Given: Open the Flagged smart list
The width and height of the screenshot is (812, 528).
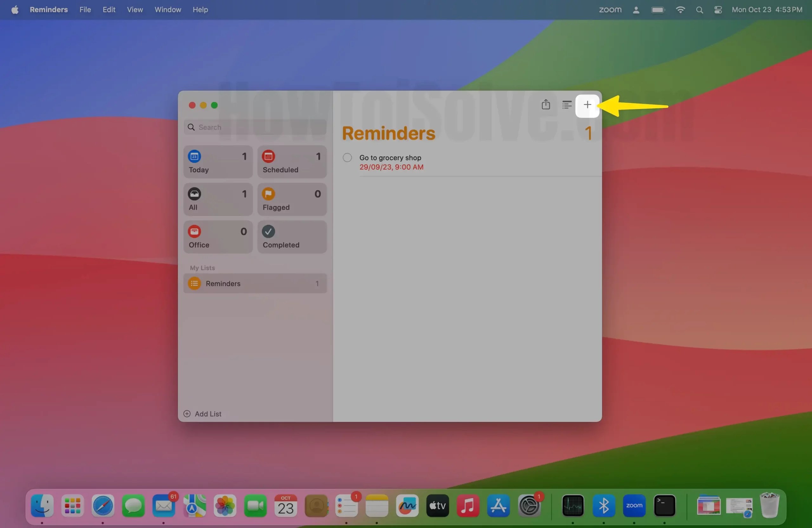Looking at the screenshot, I should click(x=292, y=199).
